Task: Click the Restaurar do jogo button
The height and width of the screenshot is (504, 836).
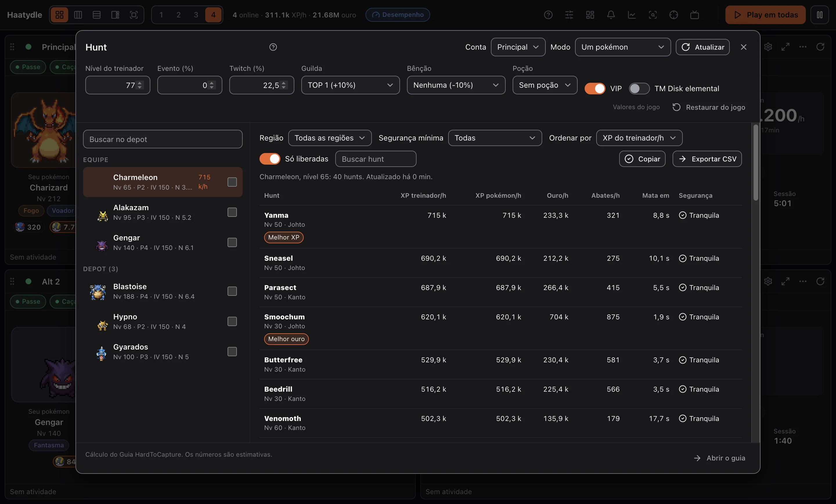Action: click(709, 107)
